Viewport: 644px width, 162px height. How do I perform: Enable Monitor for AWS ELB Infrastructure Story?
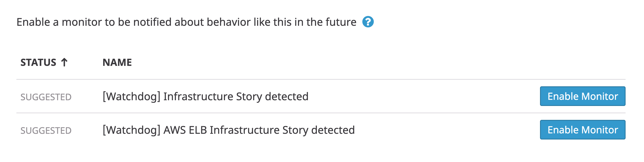click(x=582, y=129)
